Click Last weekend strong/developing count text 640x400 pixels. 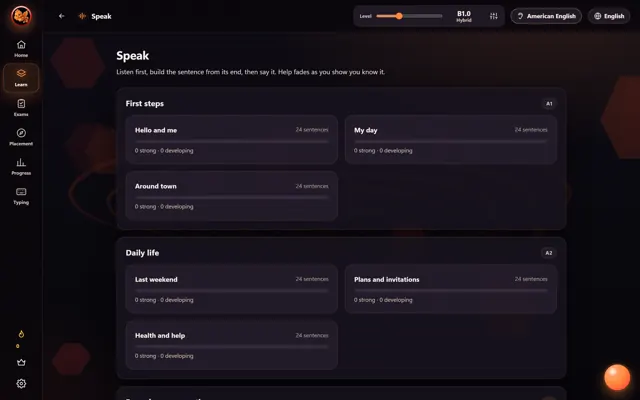pyautogui.click(x=164, y=300)
